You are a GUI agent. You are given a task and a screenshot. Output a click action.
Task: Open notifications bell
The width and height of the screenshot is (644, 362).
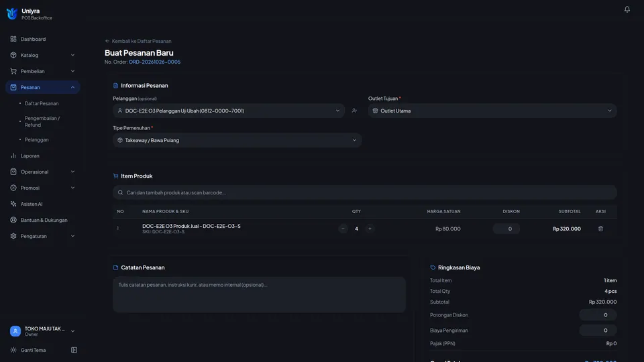coord(627,9)
